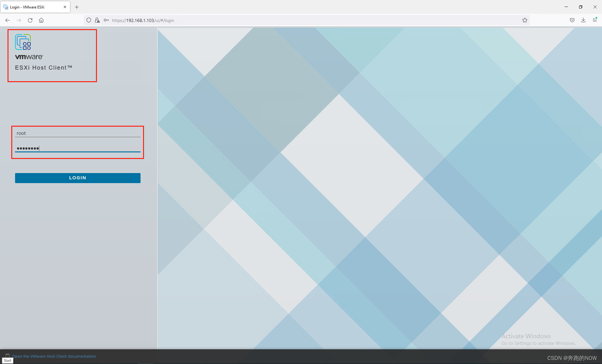Click the browser Forward arrow
The height and width of the screenshot is (364, 602).
19,20
